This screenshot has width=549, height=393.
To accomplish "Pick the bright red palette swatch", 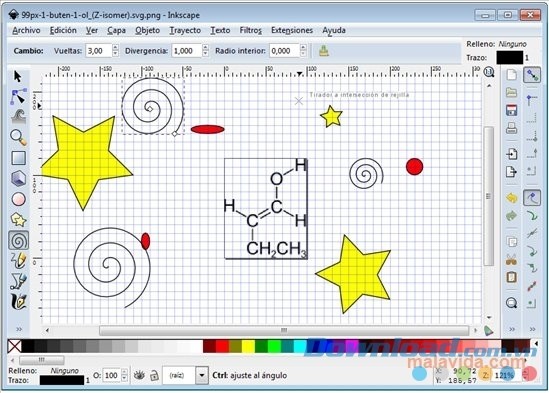I will pyautogui.click(x=222, y=346).
